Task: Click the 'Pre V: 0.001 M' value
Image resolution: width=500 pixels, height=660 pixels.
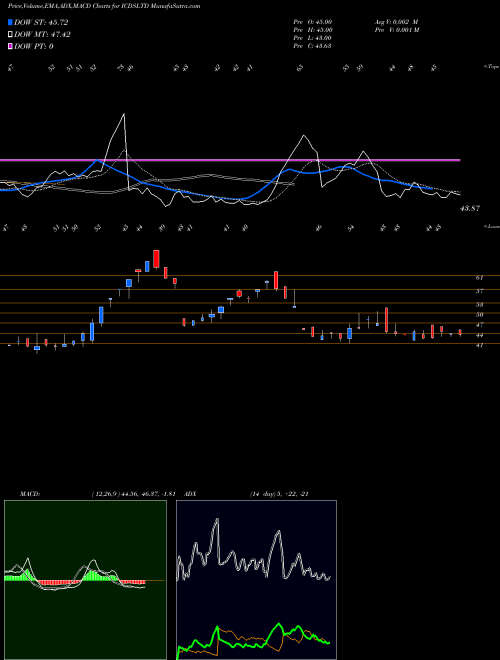Action: click(x=397, y=30)
